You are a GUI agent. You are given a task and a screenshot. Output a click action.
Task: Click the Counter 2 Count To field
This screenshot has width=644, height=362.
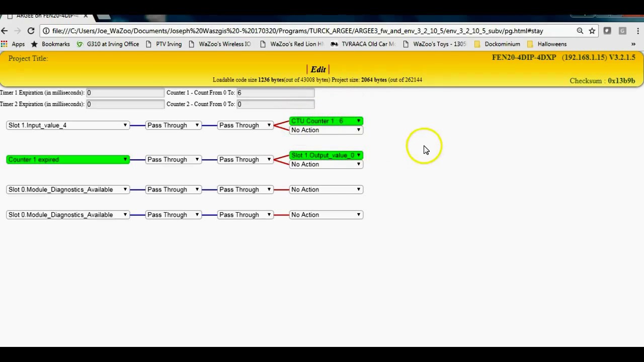click(276, 104)
